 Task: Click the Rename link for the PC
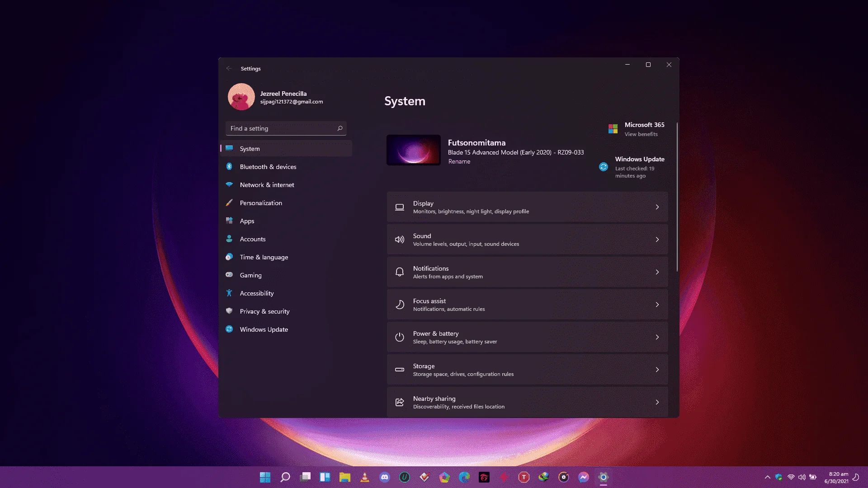pyautogui.click(x=459, y=162)
